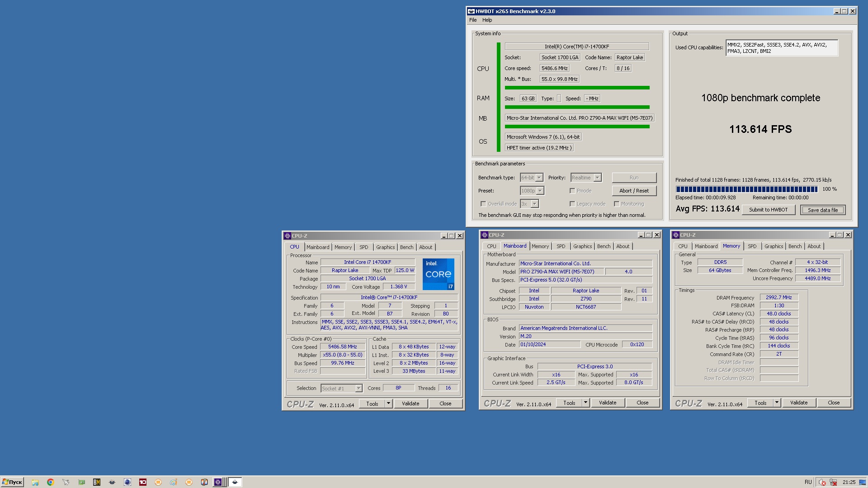
Task: Click title icon of CPU-Z Mainboard window
Action: [484, 235]
